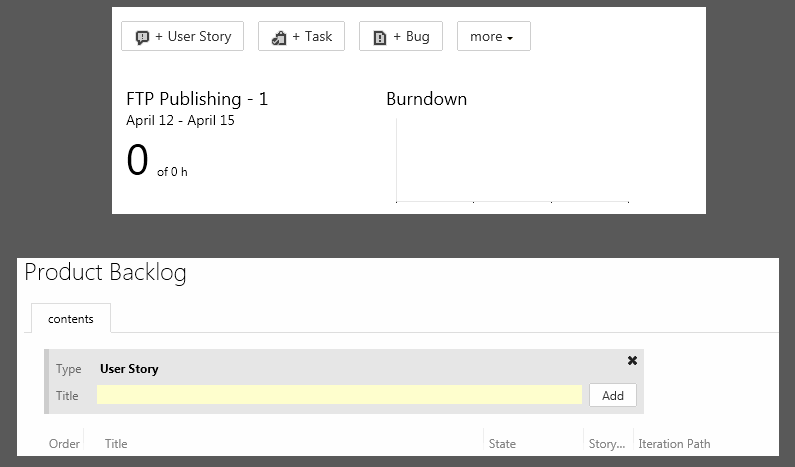Close the add User Story panel
This screenshot has height=467, width=795.
click(x=632, y=361)
